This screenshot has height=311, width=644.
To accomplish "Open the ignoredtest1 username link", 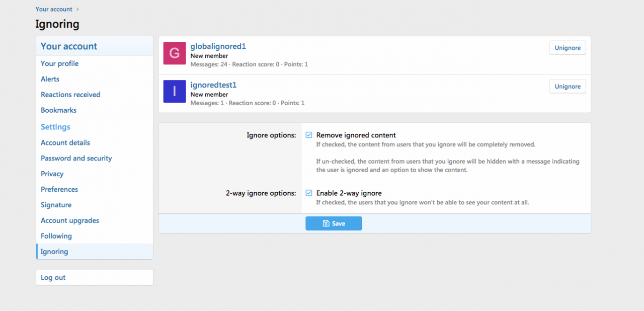I will click(x=213, y=85).
